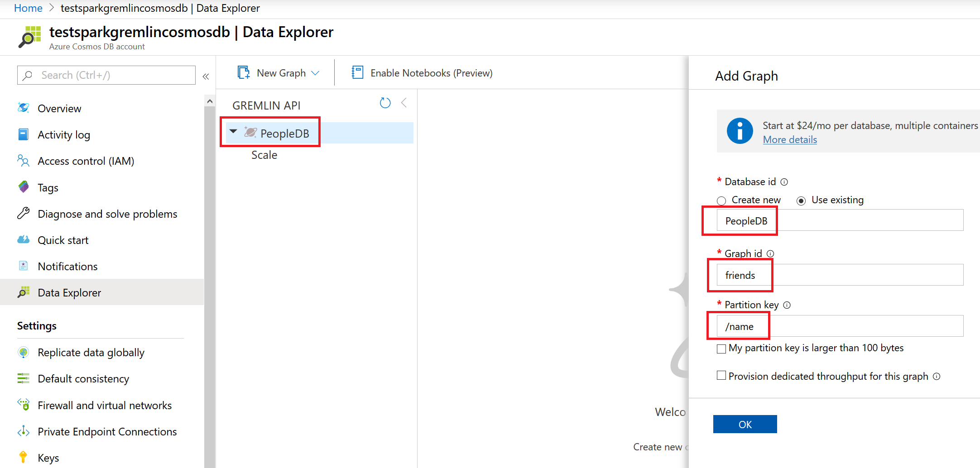This screenshot has width=980, height=468.
Task: Click the info icon beside Graph id
Action: (770, 254)
